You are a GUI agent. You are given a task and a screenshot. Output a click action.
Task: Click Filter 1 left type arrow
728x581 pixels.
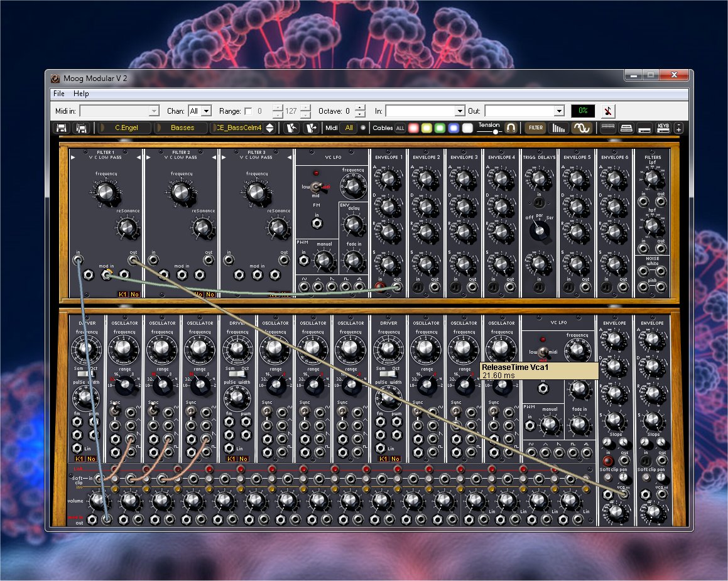73,158
